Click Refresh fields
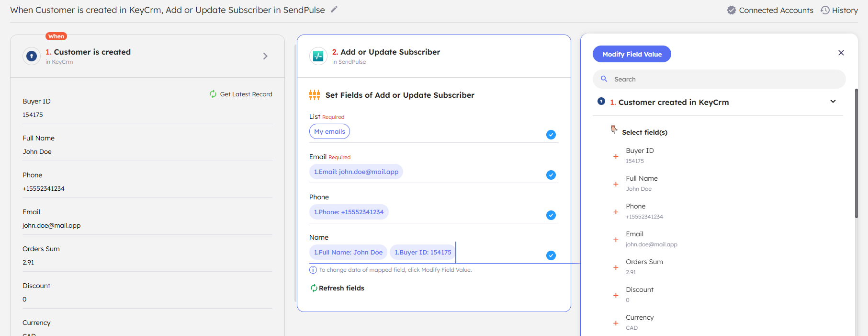868x336 pixels. pos(337,288)
